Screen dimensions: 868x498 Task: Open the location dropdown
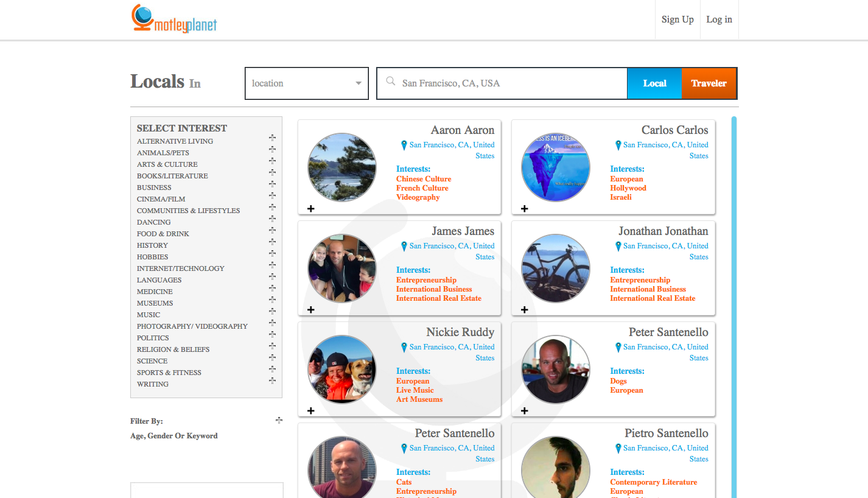tap(307, 83)
